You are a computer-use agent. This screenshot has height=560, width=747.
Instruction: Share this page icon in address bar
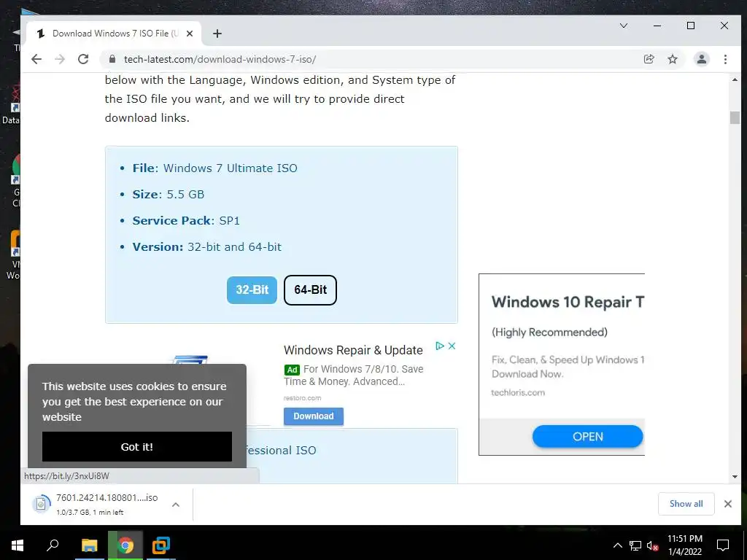(649, 59)
